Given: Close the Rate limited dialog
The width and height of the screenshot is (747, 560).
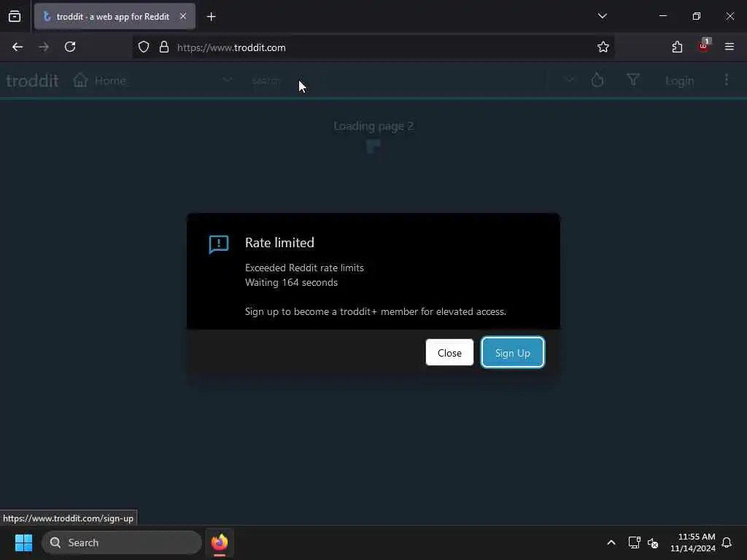Looking at the screenshot, I should coord(449,353).
